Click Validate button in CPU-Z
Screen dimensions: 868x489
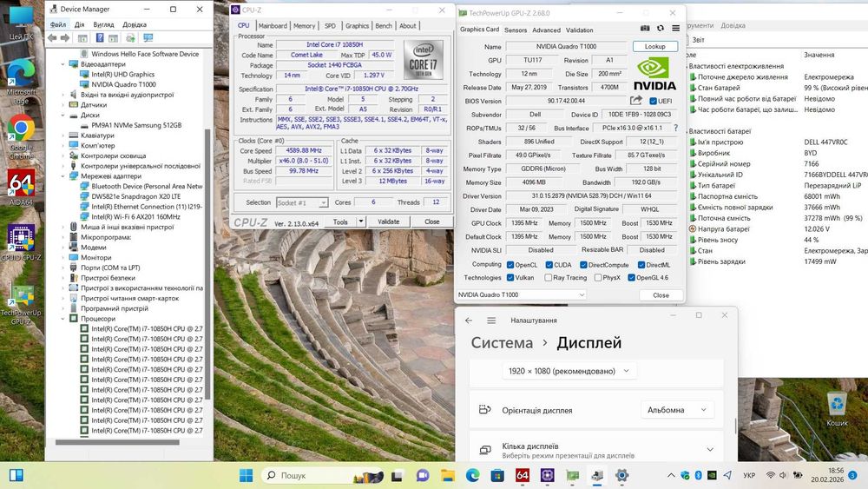point(388,221)
